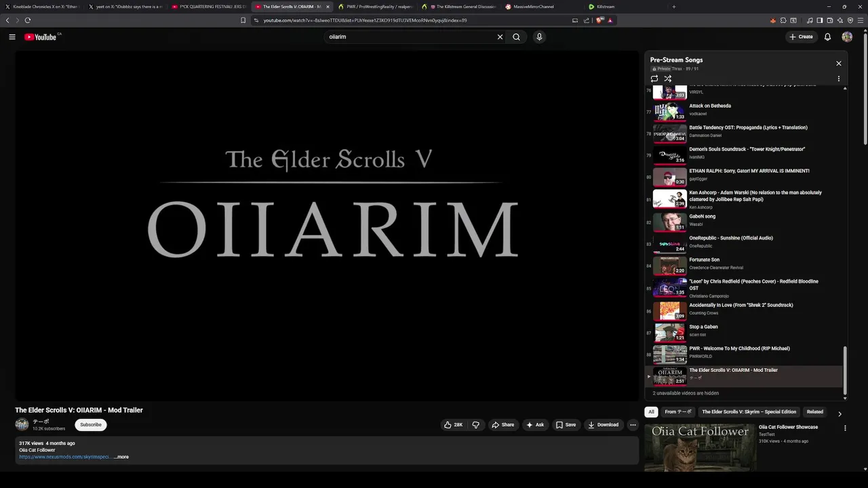Open more actions below the video
This screenshot has width=868, height=488.
633,425
